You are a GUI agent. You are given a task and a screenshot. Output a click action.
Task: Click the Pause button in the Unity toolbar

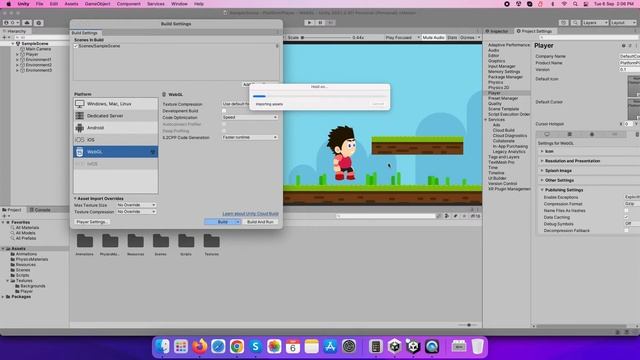(x=320, y=23)
